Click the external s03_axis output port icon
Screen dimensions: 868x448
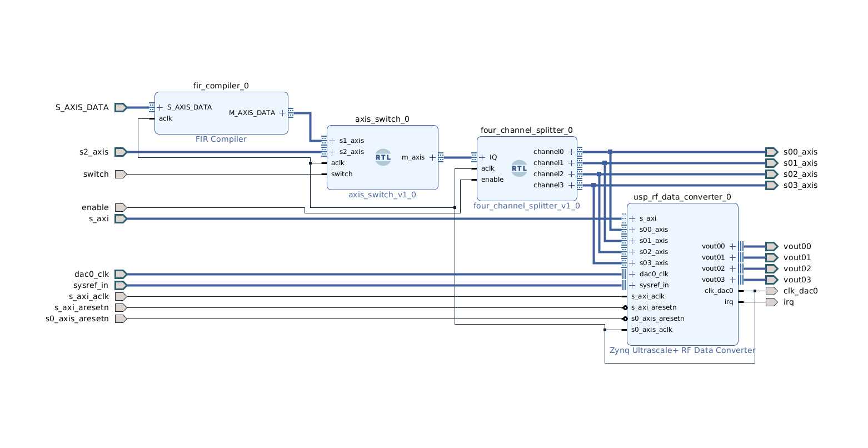771,185
